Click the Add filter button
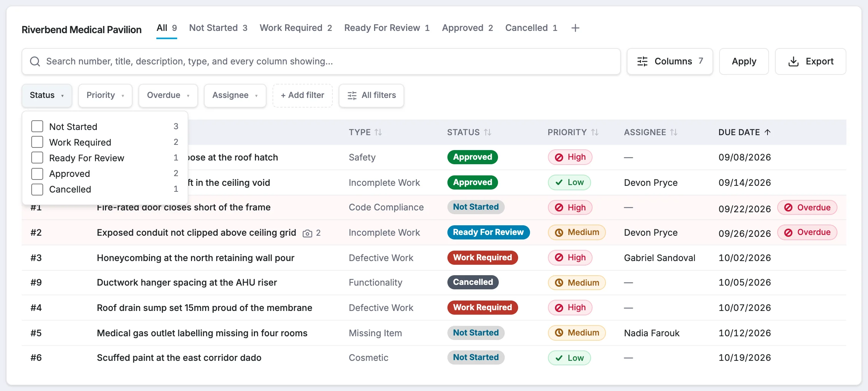This screenshot has width=868, height=391. click(x=303, y=95)
